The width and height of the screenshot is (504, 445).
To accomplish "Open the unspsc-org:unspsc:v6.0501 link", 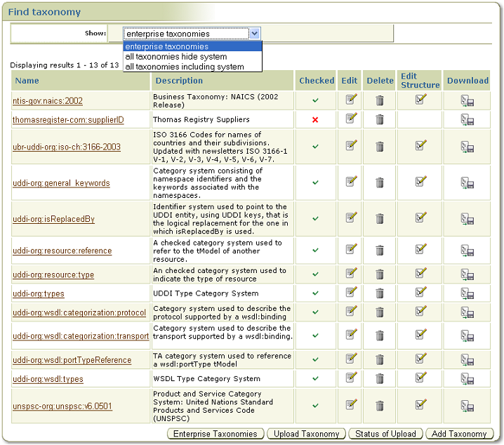I will pos(62,406).
